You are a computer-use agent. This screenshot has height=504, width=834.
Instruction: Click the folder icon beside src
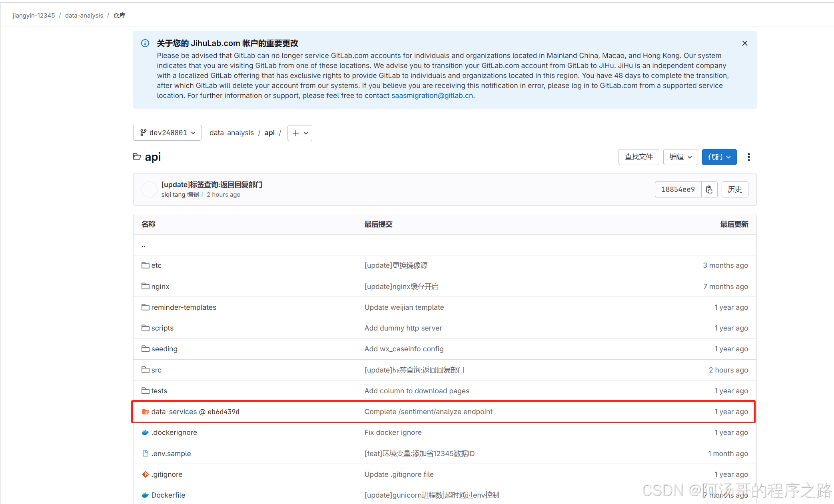point(145,370)
